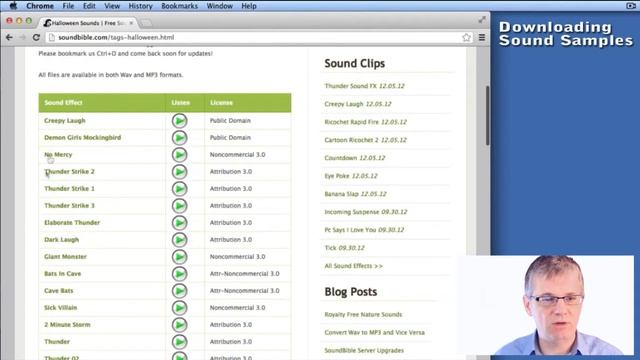Click the page vertical scrollbar thumb
Viewport: 640px width, 360px height.
coord(487,116)
